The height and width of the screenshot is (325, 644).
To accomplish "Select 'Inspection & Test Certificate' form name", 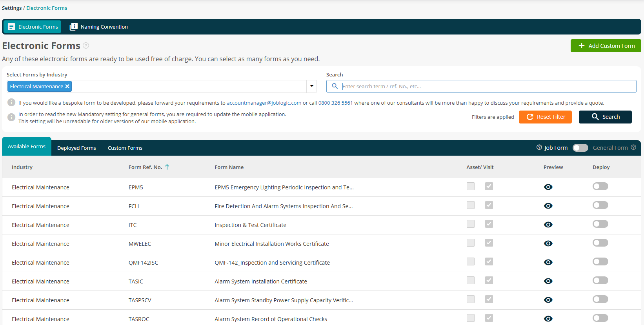I will pos(250,225).
